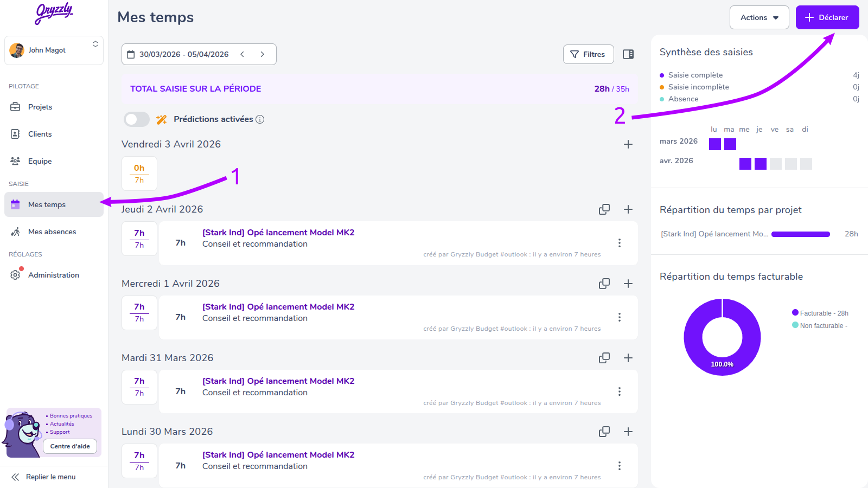The height and width of the screenshot is (488, 868).
Task: Navigate to Projets in the sidebar
Action: 40,107
